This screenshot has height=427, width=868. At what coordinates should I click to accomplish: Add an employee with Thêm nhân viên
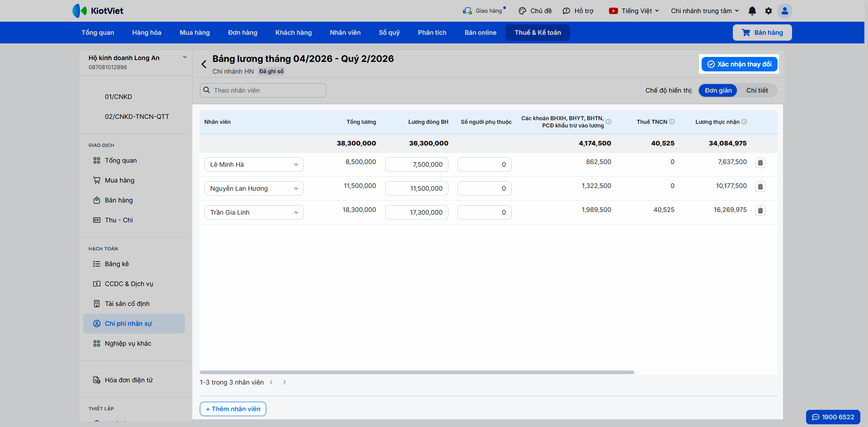click(233, 409)
